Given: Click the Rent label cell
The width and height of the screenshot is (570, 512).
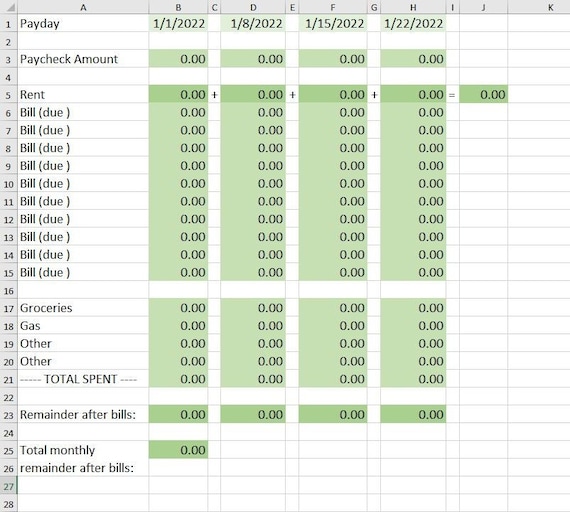Looking at the screenshot, I should [83, 95].
